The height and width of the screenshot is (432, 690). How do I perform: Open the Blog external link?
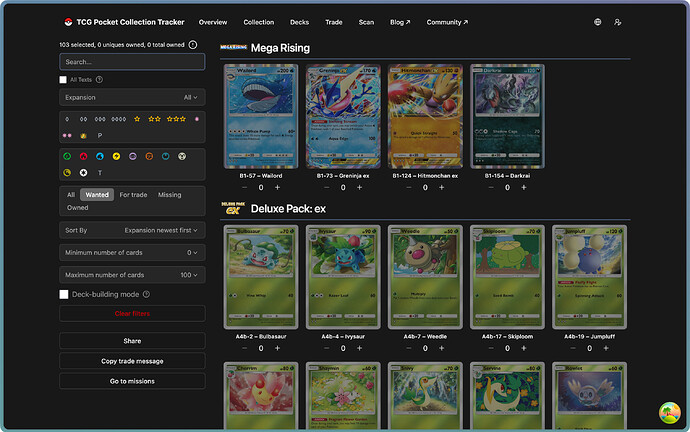pos(400,22)
